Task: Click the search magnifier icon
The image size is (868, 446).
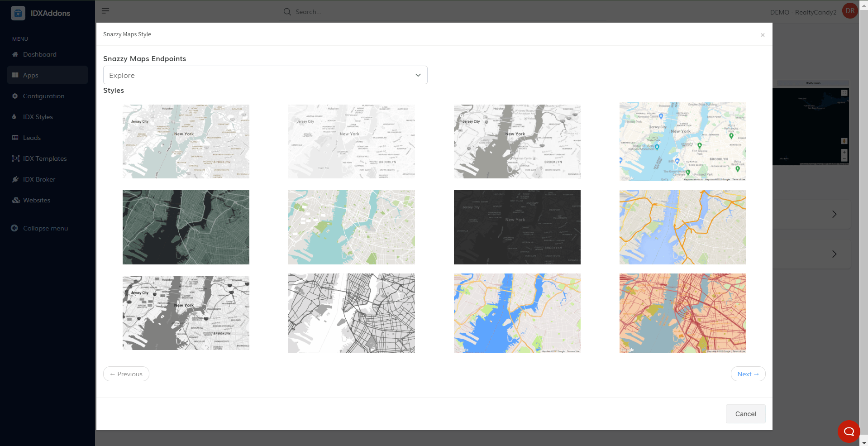Action: [x=287, y=12]
